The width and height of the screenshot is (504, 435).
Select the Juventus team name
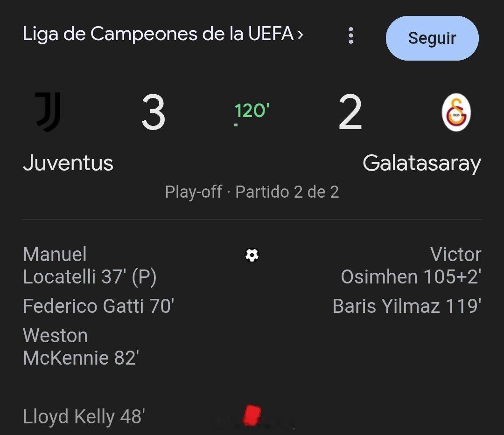[68, 163]
